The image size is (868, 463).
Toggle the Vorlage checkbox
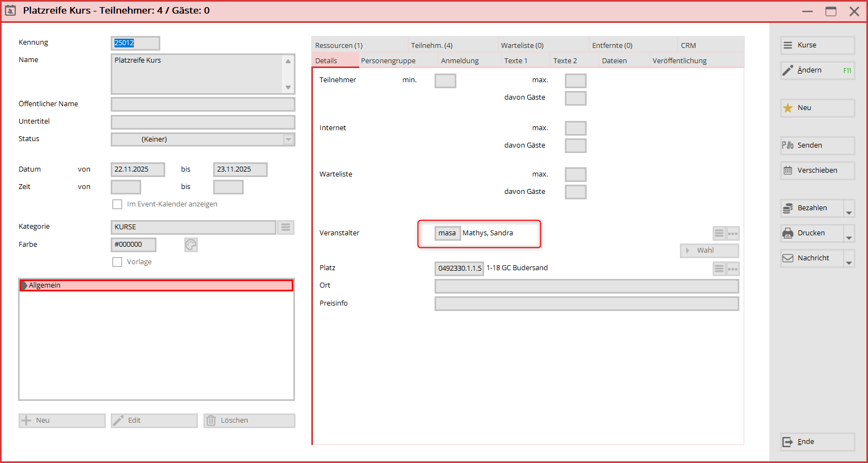(x=117, y=262)
